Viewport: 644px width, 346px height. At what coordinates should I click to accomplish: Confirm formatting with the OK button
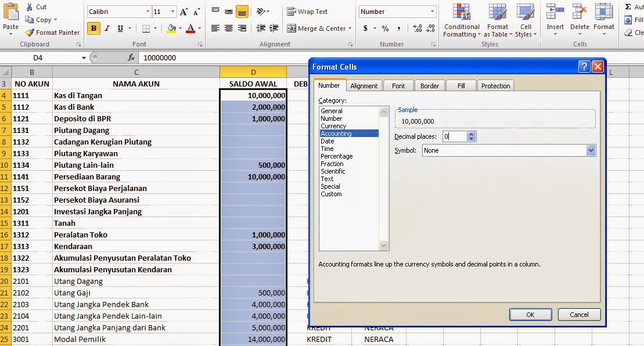(530, 314)
